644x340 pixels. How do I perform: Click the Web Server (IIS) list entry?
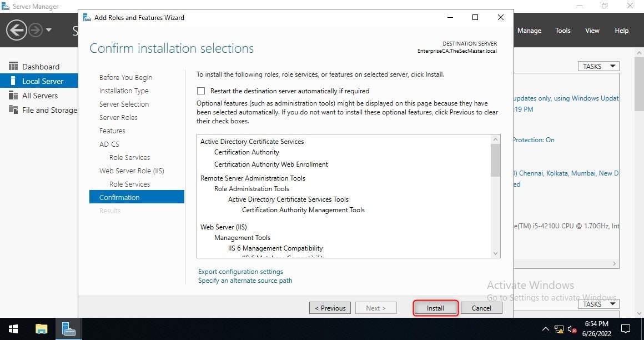(223, 227)
